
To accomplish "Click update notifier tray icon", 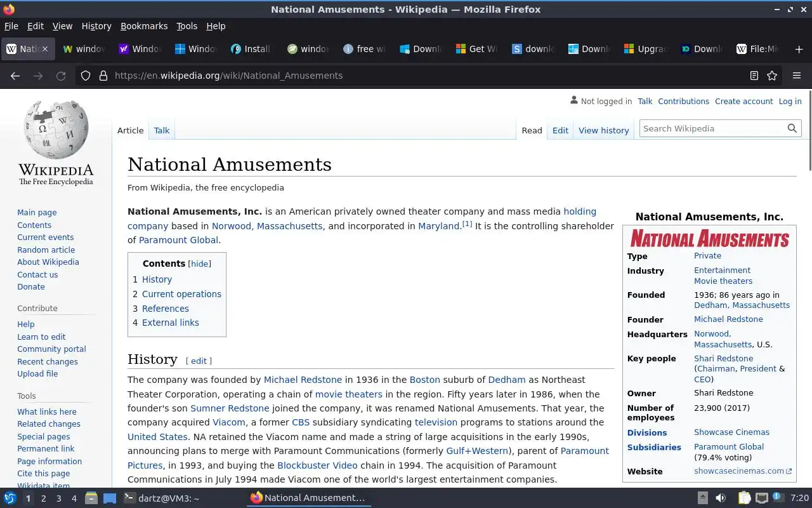I will 778,497.
